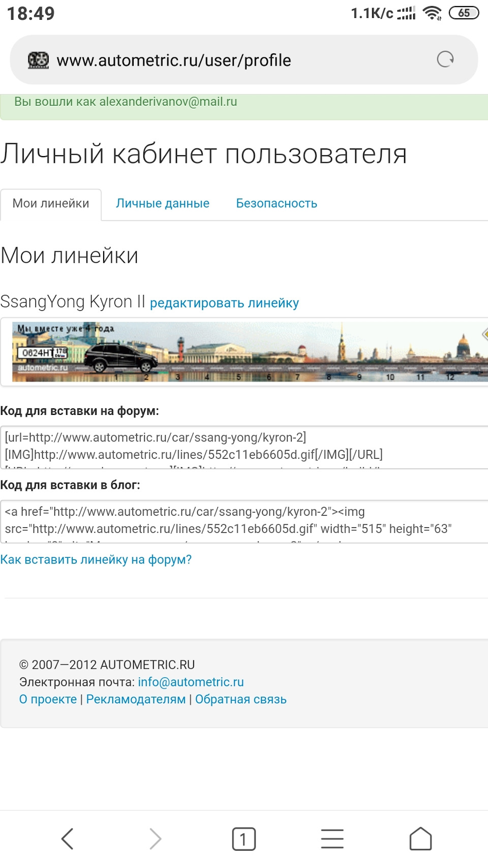488x868 pixels.
Task: Tap the site favicon in address bar
Action: (x=38, y=60)
